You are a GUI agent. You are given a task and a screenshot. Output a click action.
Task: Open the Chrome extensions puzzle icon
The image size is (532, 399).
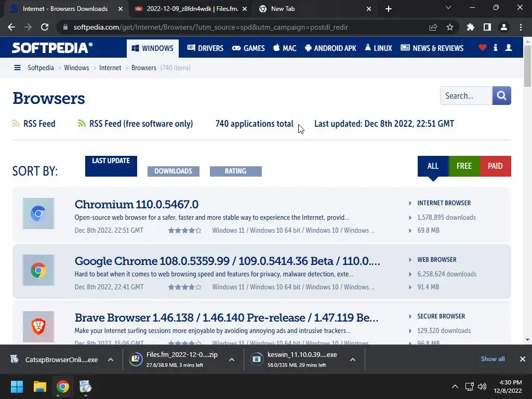pos(471,27)
